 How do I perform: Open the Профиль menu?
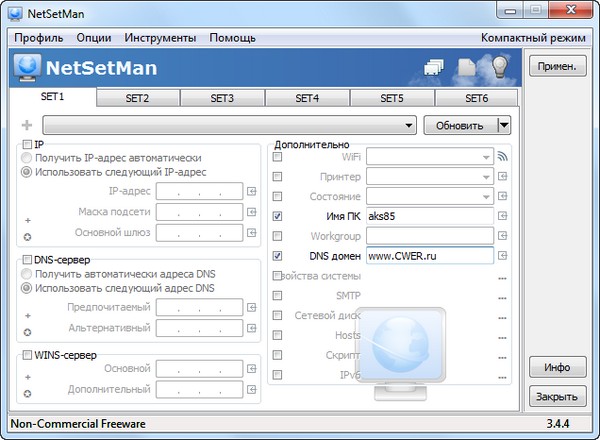pyautogui.click(x=39, y=38)
